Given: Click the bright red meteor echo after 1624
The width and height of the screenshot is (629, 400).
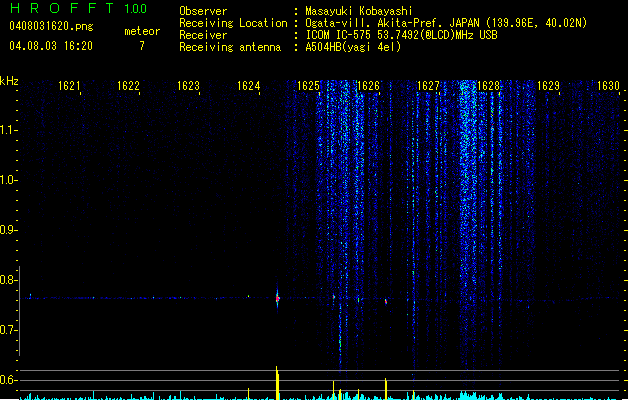Looking at the screenshot, I should pos(277,298).
